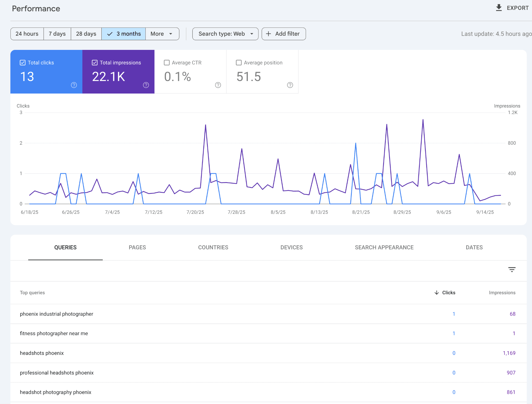View the COUNTRIES tab

tap(213, 247)
